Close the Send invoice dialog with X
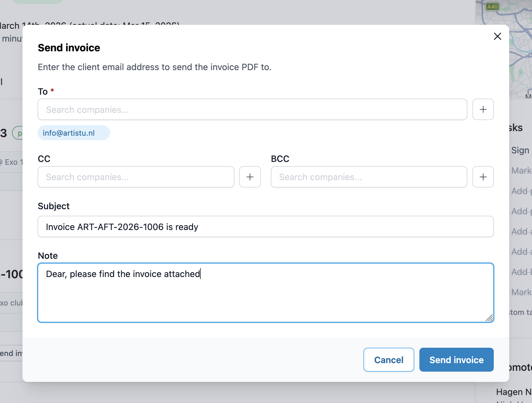This screenshot has height=403, width=532. click(497, 36)
